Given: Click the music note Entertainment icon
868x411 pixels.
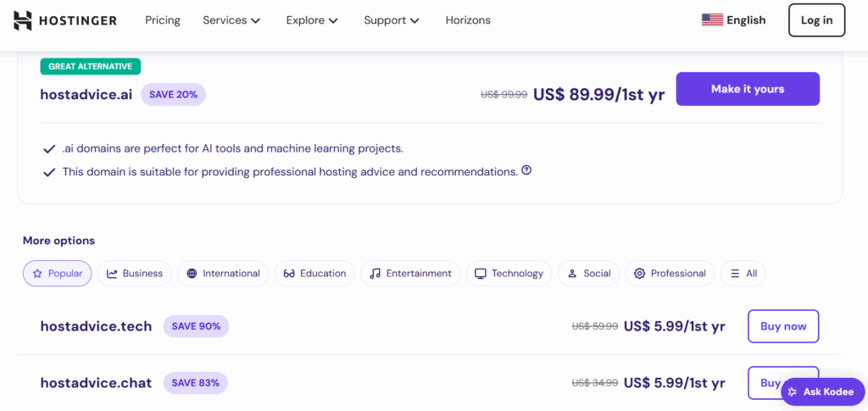Looking at the screenshot, I should coord(376,273).
